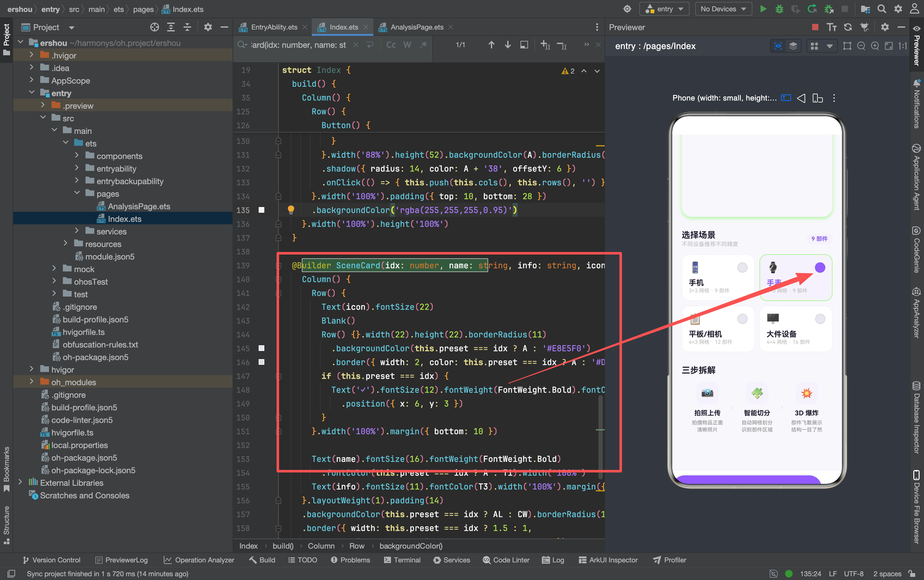Open search everywhere magnifier icon
Screen dimensions: 924x580
pos(882,9)
